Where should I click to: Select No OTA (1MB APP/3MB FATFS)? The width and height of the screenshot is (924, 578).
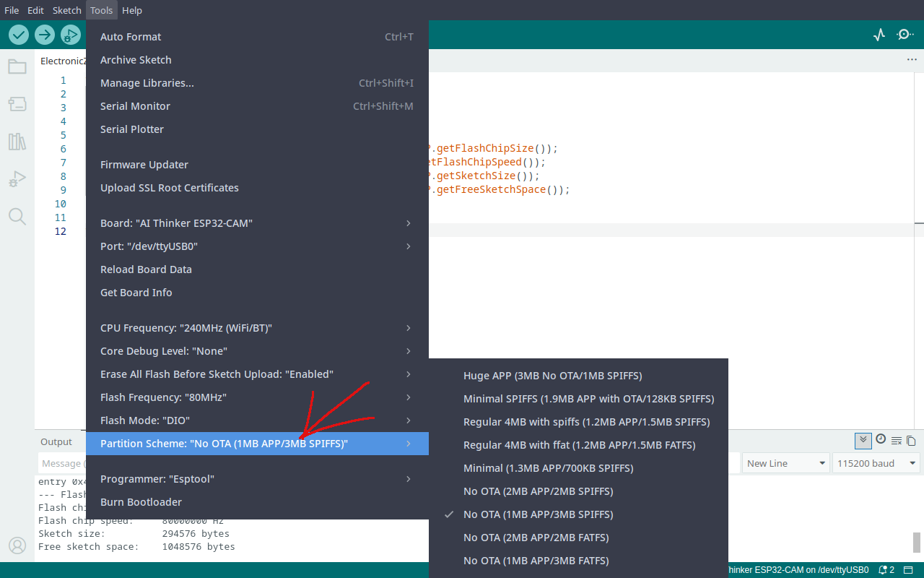click(578, 561)
